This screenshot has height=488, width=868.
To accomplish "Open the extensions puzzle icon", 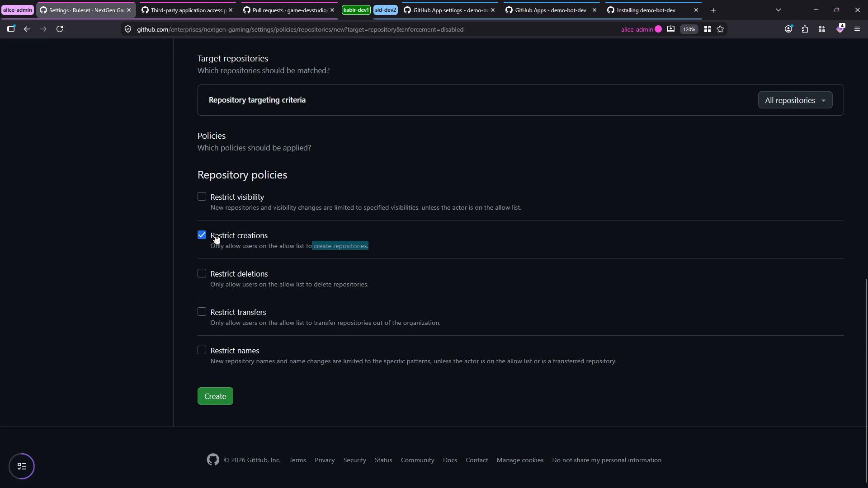I will tap(805, 29).
